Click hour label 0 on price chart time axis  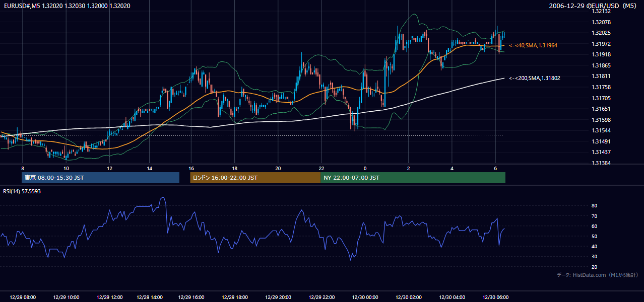point(365,168)
